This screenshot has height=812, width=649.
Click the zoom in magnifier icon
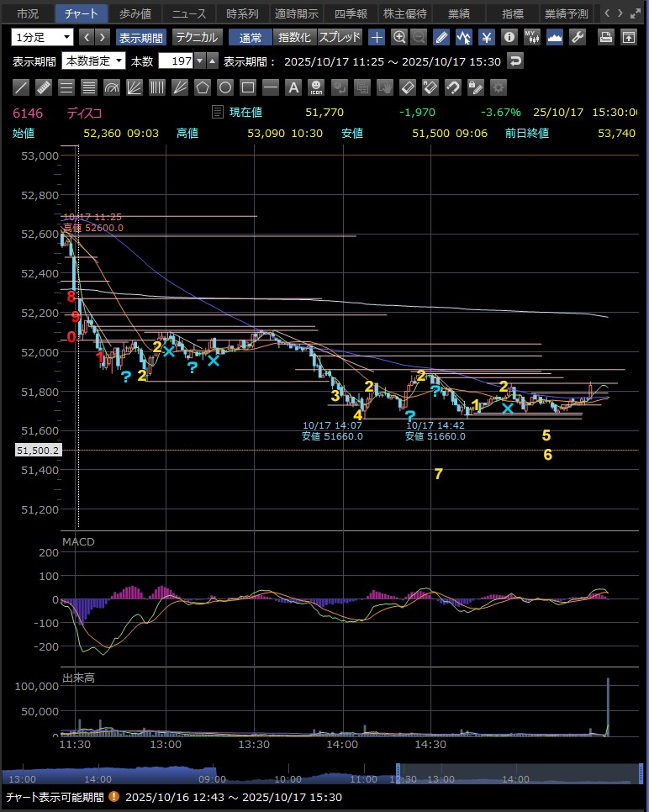tap(399, 37)
